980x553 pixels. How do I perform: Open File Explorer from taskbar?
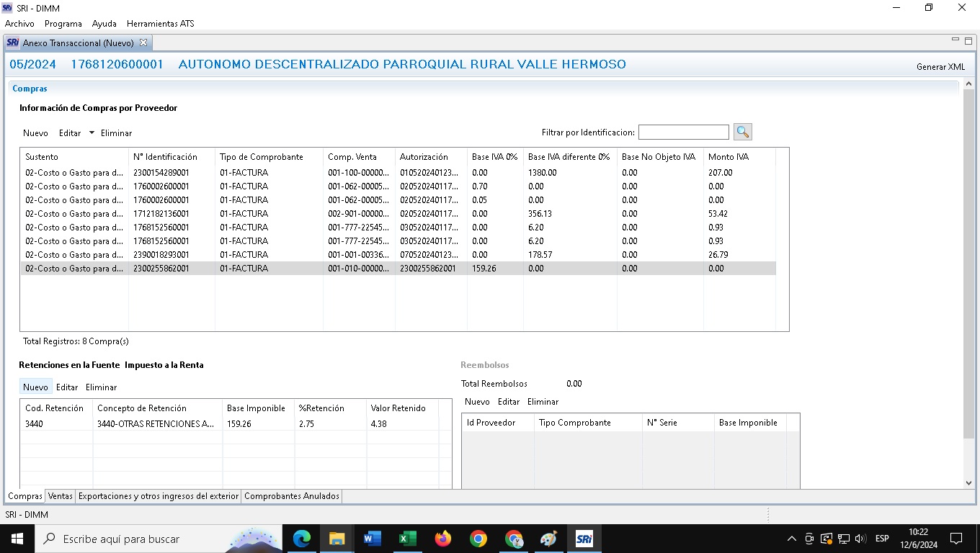[337, 539]
